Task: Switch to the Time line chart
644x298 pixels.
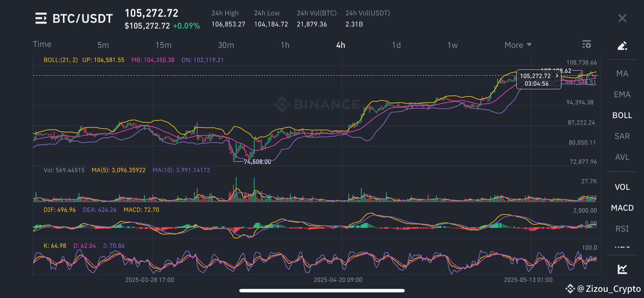Action: [42, 44]
